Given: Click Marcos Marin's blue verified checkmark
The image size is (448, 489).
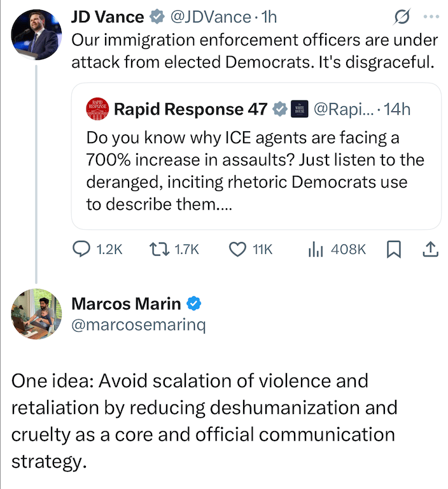Looking at the screenshot, I should [x=193, y=304].
